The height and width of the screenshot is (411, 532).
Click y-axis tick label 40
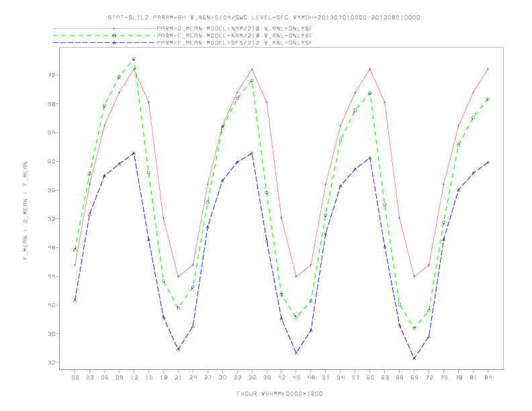click(x=52, y=305)
